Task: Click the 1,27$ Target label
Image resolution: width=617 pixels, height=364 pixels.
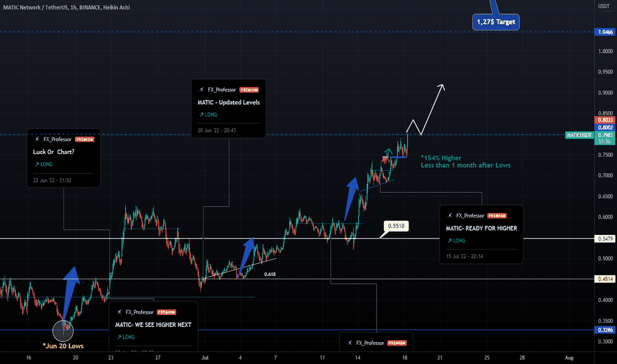Action: tap(496, 22)
